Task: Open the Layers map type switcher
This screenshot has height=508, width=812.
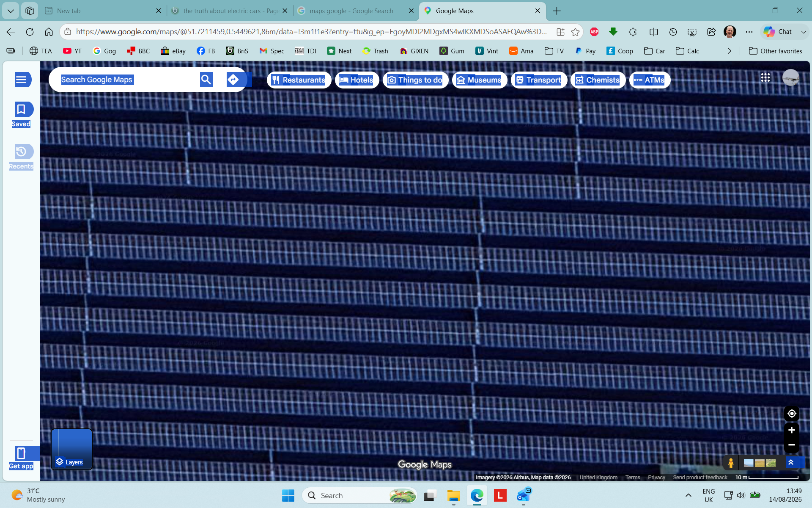Action: pyautogui.click(x=71, y=449)
